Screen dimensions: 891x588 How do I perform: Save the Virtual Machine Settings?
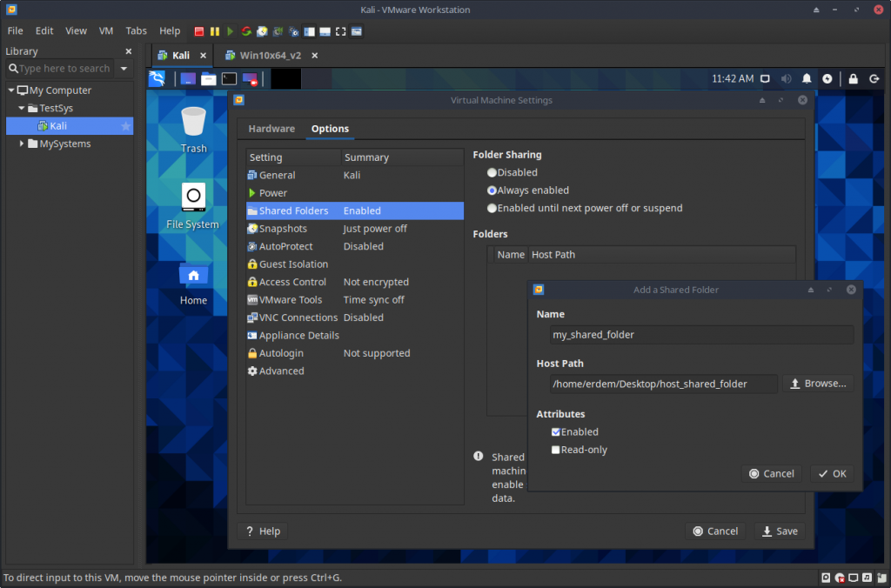click(780, 531)
